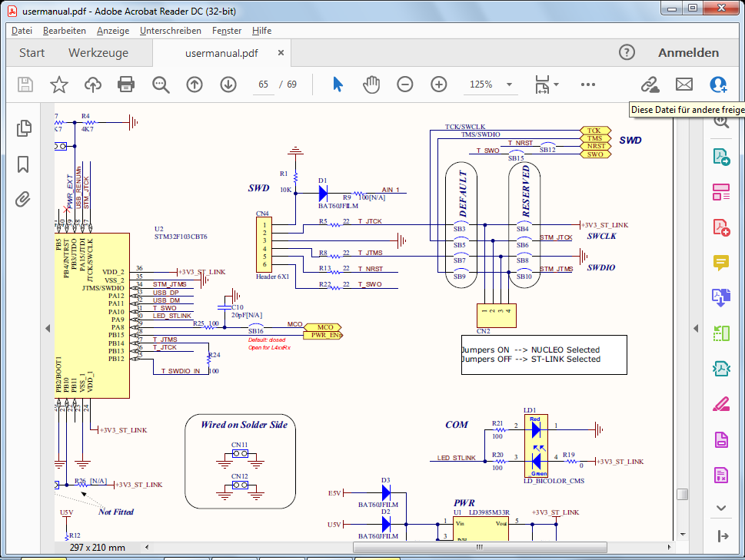Screen dimensions: 745x560
Task: Click horizontal scrollbar thumb
Action: pyautogui.click(x=480, y=547)
